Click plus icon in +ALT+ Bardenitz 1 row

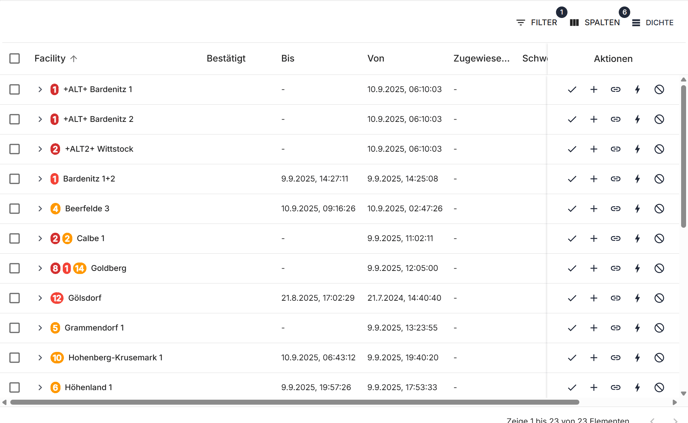(x=594, y=90)
